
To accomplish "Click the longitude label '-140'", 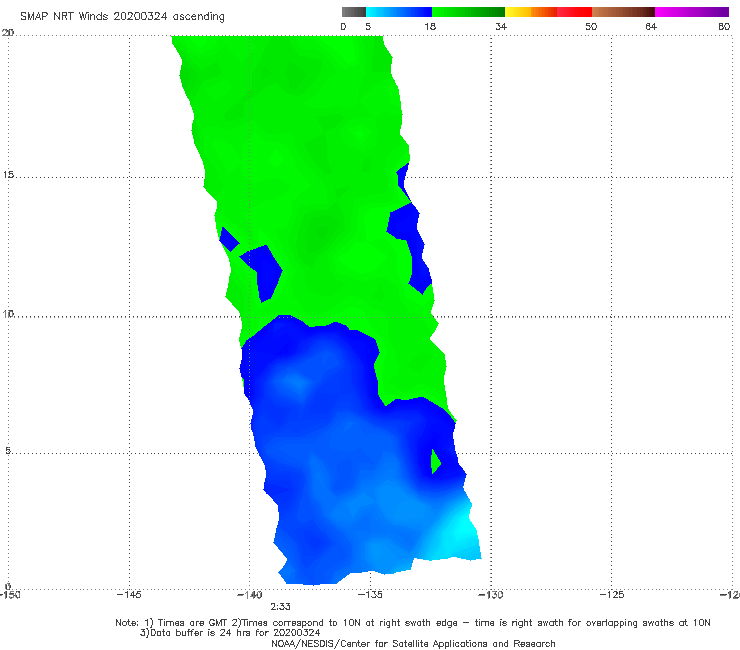I will tap(249, 595).
